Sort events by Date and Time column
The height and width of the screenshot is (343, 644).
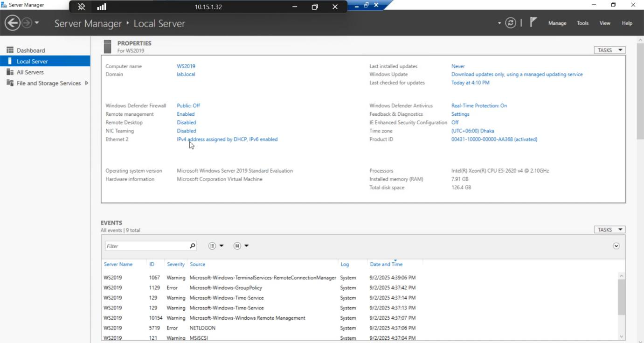tap(386, 264)
